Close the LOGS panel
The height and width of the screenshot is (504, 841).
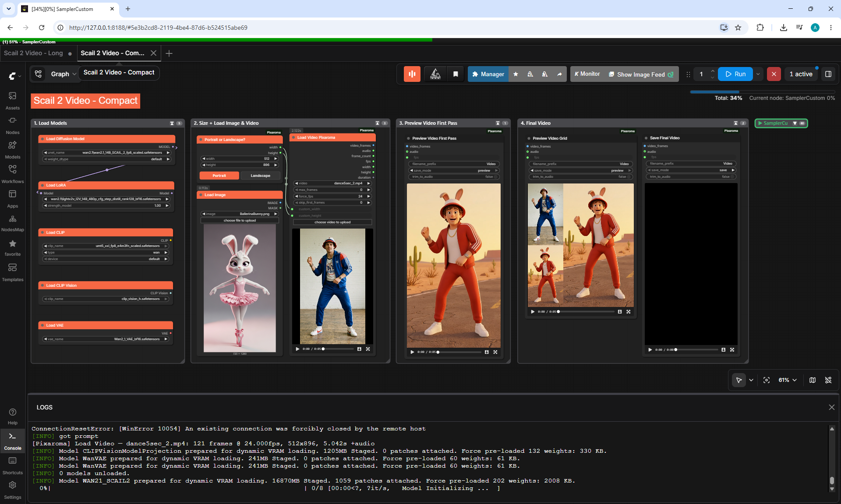832,407
